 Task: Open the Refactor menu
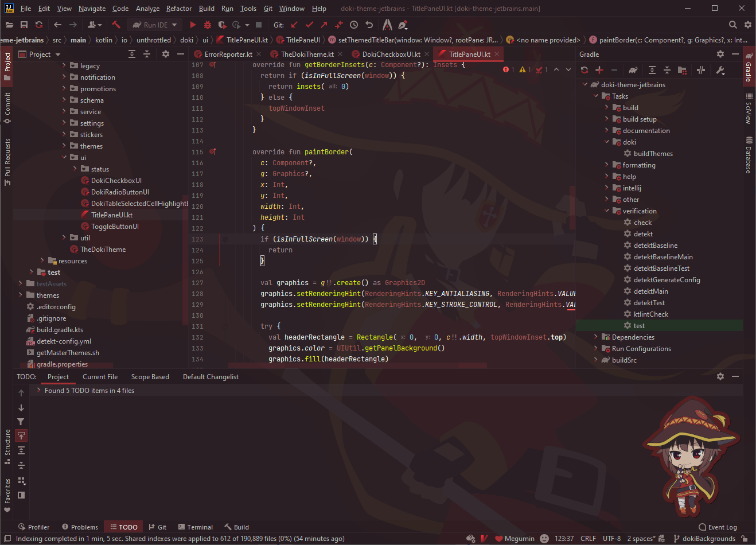179,9
